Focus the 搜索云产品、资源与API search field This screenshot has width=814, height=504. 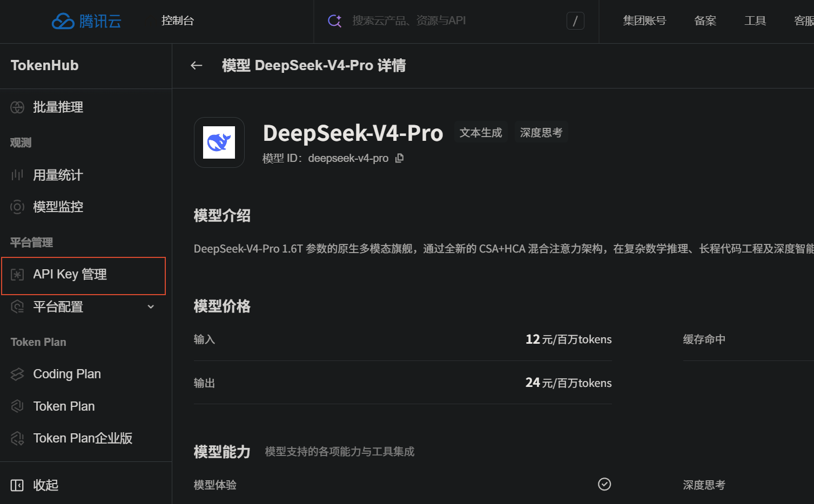[x=456, y=21]
